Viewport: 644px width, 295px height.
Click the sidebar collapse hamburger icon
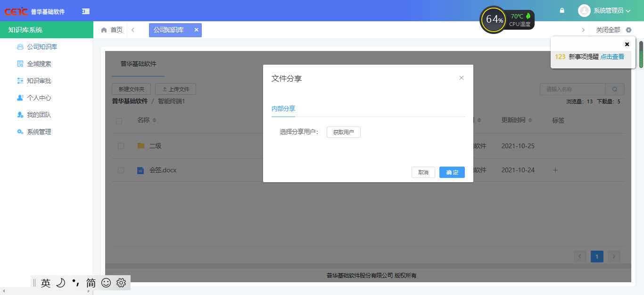(86, 11)
